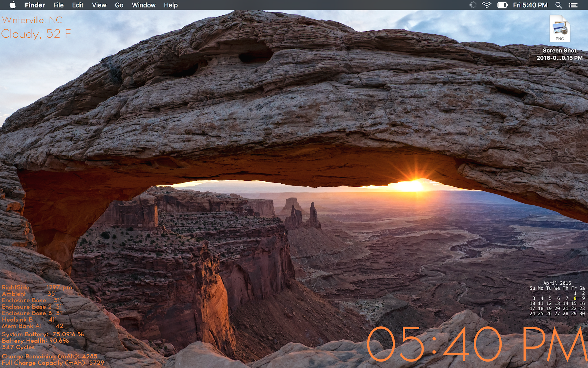The height and width of the screenshot is (368, 588).
Task: Open Notification Center list icon
Action: 573,5
